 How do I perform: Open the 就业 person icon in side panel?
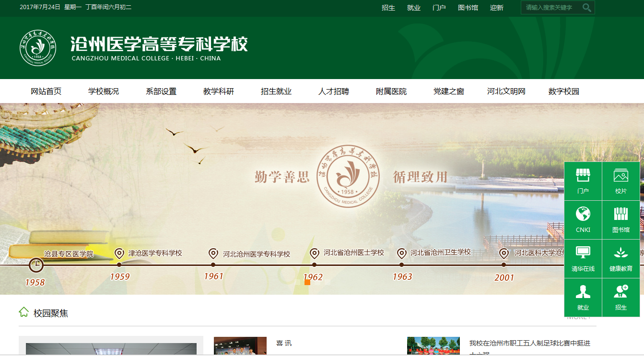click(583, 292)
